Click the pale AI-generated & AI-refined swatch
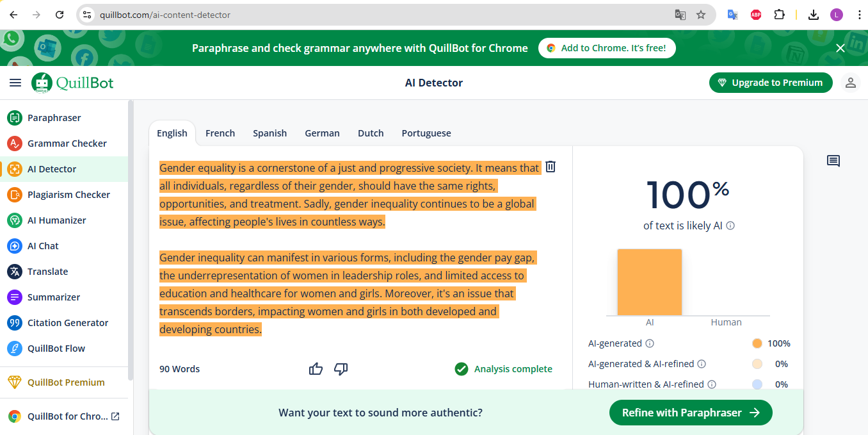 pos(757,364)
